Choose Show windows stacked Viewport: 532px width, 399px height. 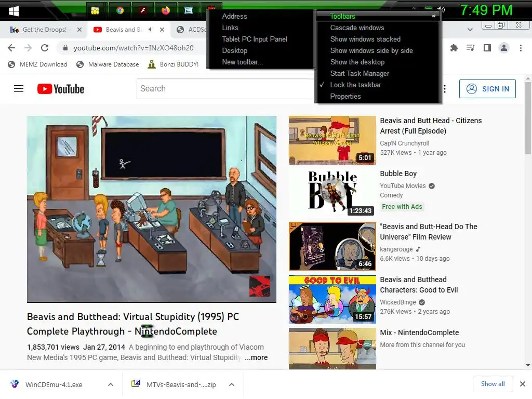tap(378, 39)
